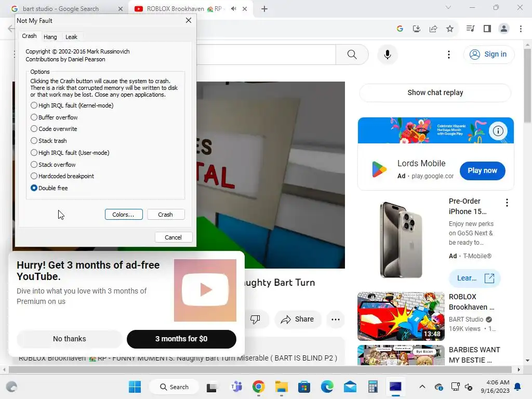This screenshot has height=399, width=532.
Task: Click the dislike thumbs-down button
Action: point(255,320)
